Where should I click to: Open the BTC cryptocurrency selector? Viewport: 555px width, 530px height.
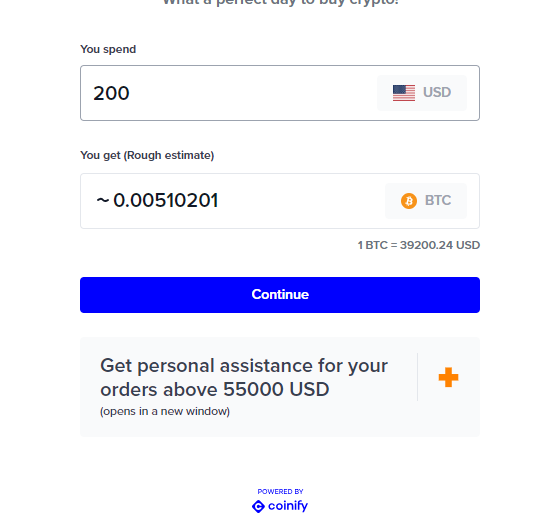point(426,201)
